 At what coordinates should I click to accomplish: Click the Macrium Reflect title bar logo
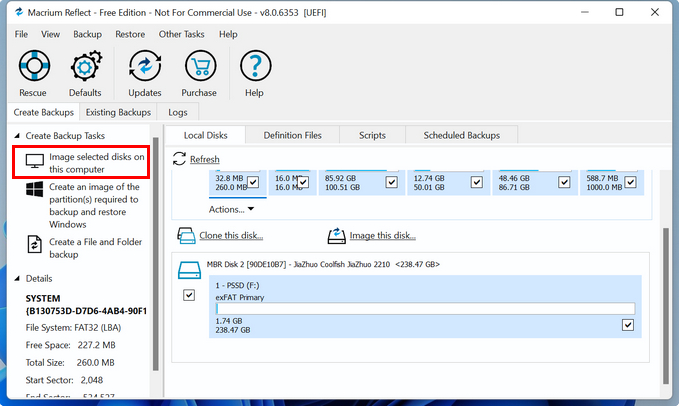click(x=19, y=12)
